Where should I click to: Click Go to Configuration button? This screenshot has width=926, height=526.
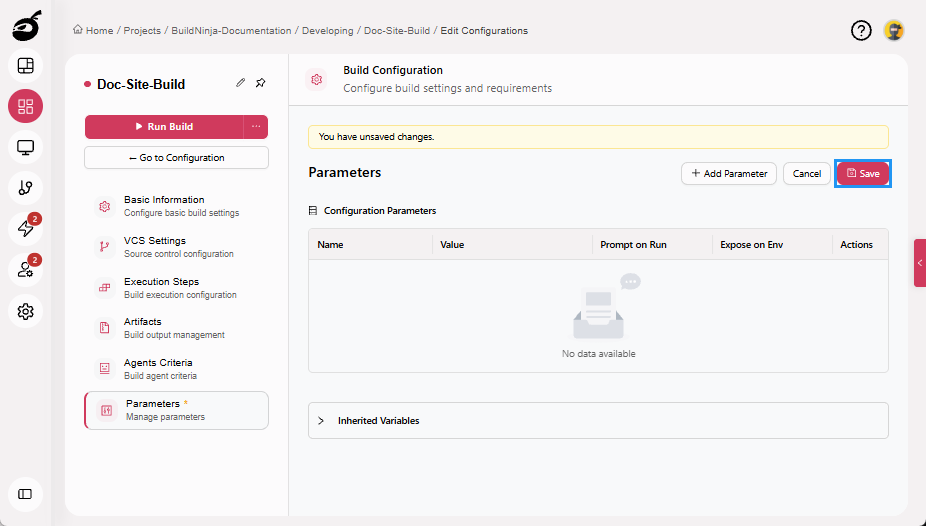(177, 158)
